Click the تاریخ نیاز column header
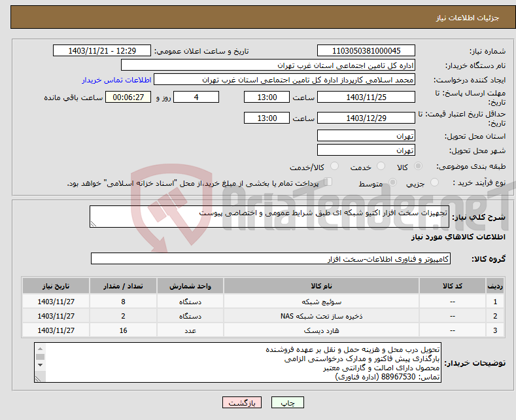Viewport: 516px width, 420px height. 56,286
